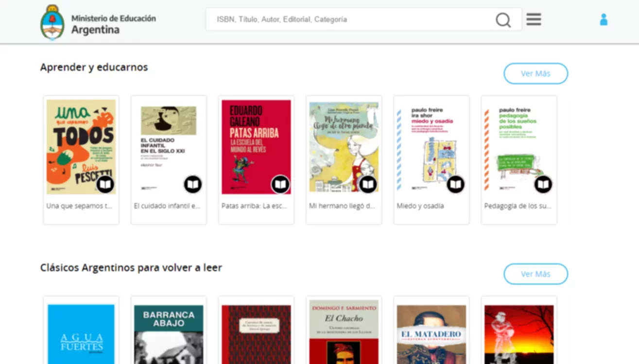Click the book icon on Mi hermano llegó cover
The image size is (639, 364).
(x=368, y=184)
